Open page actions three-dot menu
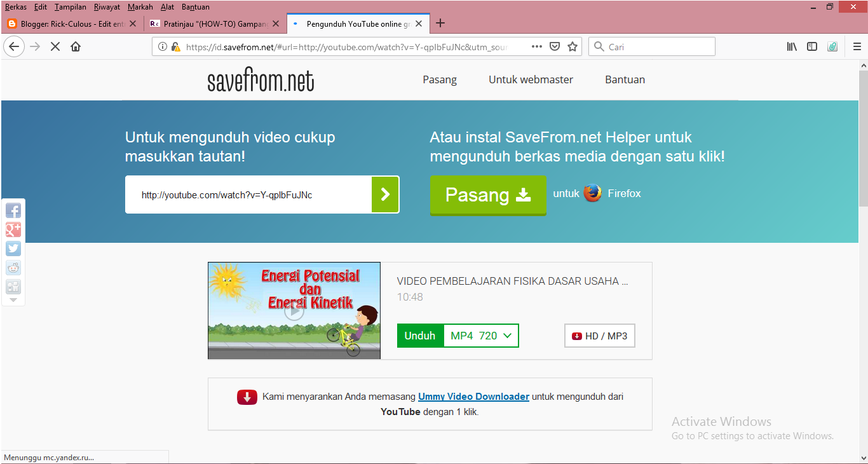This screenshot has width=868, height=464. pyautogui.click(x=537, y=46)
